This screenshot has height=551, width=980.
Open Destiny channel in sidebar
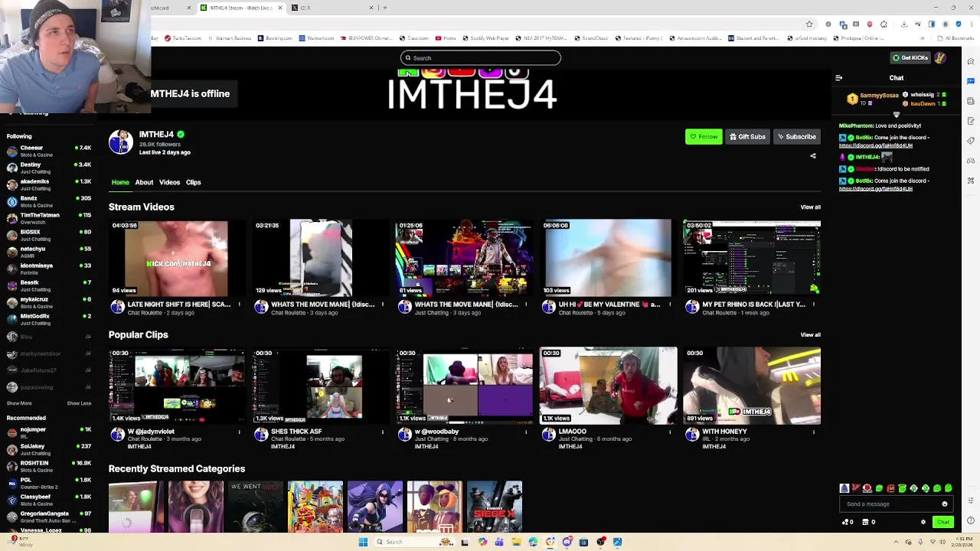point(47,168)
